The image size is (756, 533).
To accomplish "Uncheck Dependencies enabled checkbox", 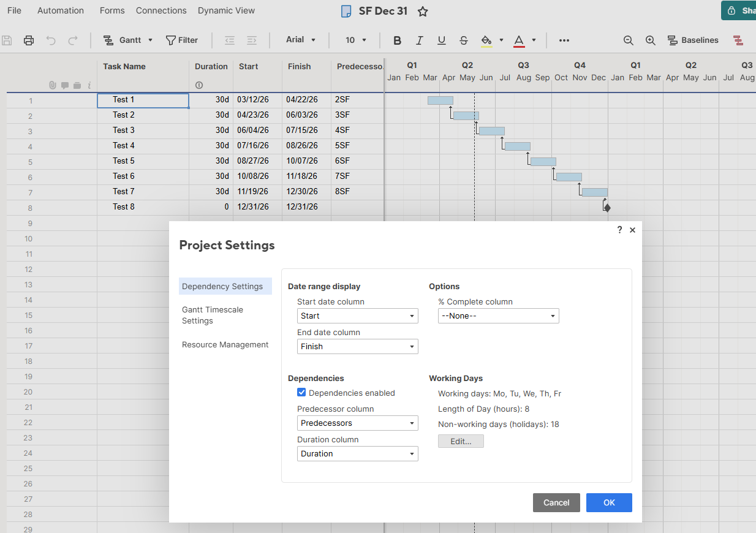I will (x=301, y=393).
